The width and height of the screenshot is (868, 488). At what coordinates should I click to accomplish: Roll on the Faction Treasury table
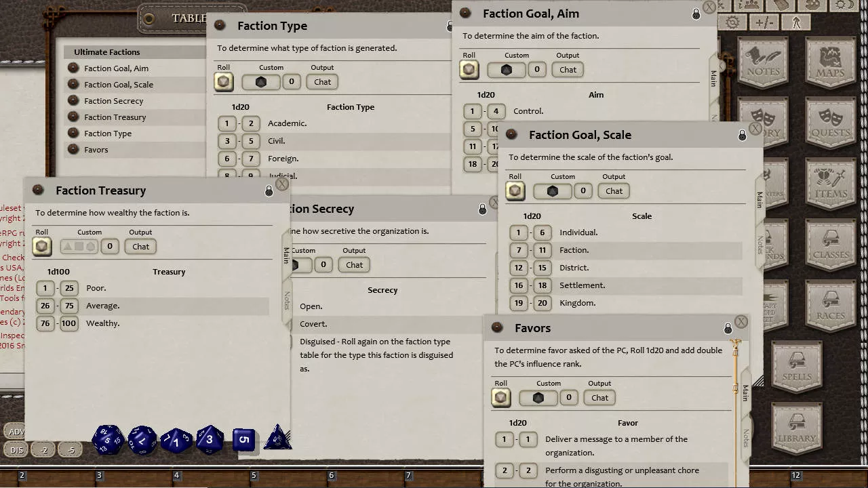42,247
